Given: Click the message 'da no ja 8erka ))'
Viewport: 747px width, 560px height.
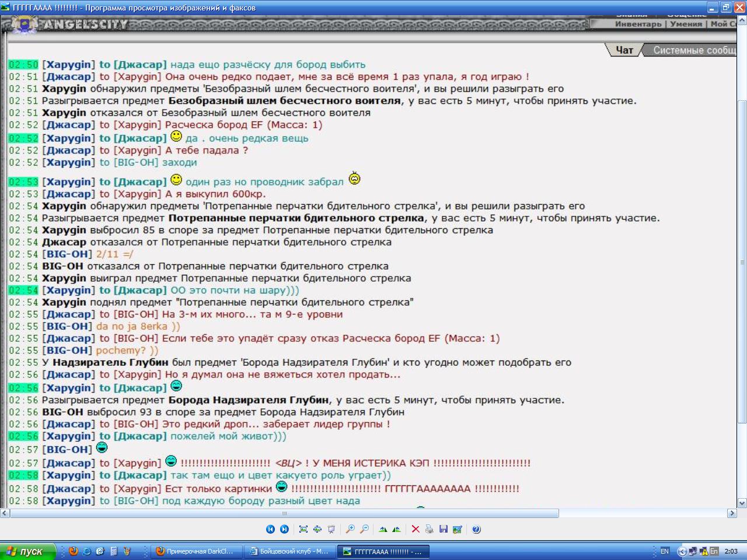Looking at the screenshot, I should pyautogui.click(x=138, y=326).
